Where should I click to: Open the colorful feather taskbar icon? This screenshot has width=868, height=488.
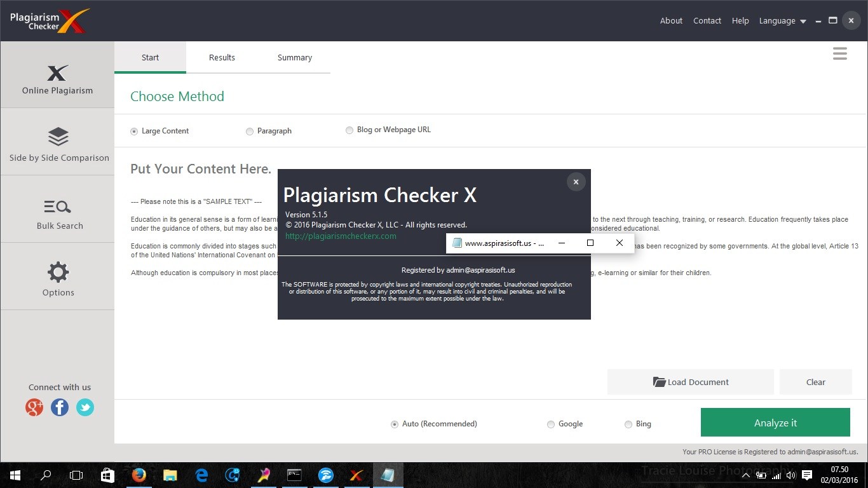click(263, 475)
